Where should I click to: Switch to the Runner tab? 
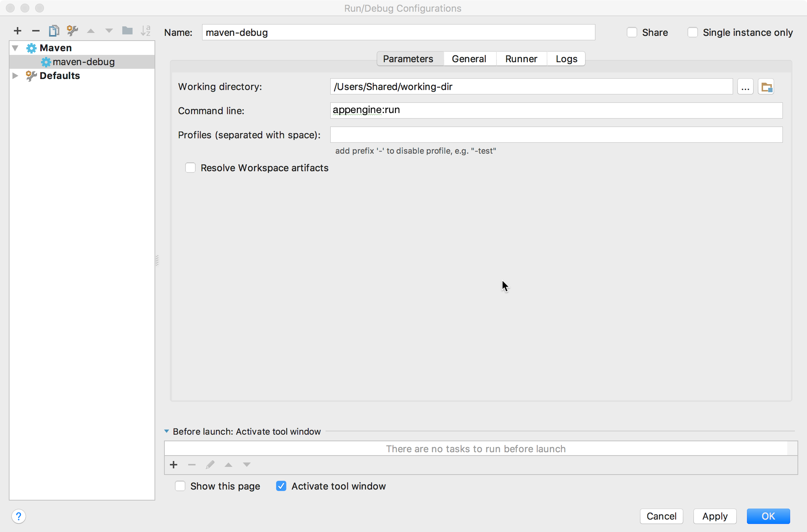point(521,59)
